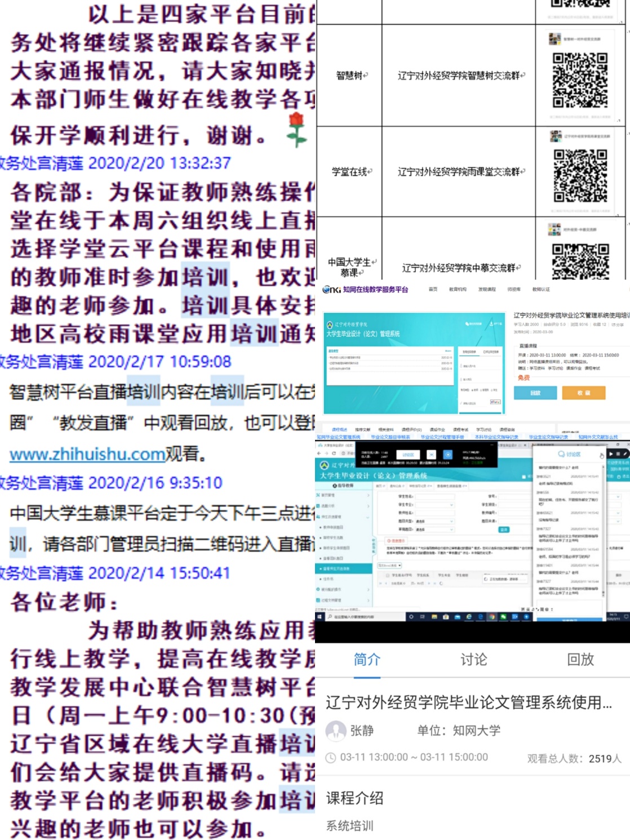This screenshot has height=840, width=630.
Task: Open the WeChat taskbar icon
Action: click(x=503, y=617)
